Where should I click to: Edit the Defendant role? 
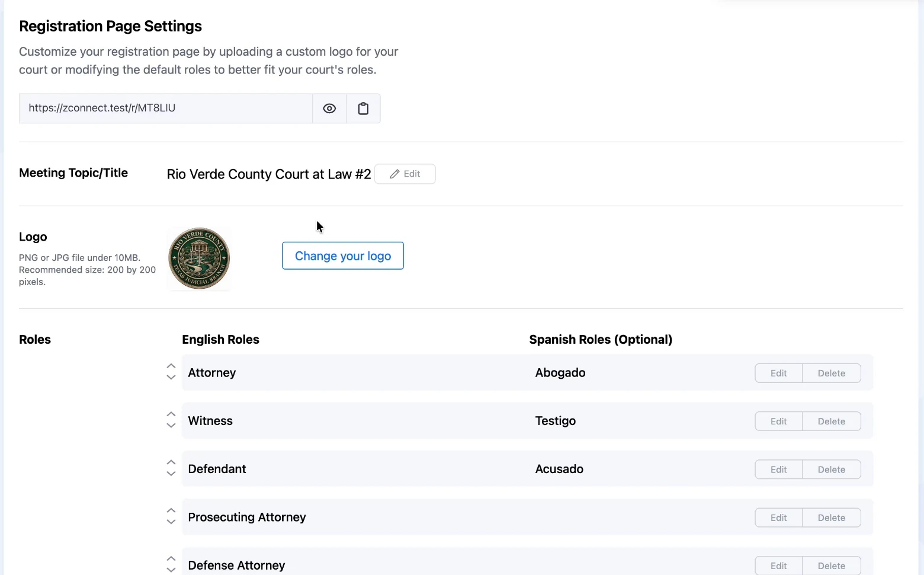778,469
